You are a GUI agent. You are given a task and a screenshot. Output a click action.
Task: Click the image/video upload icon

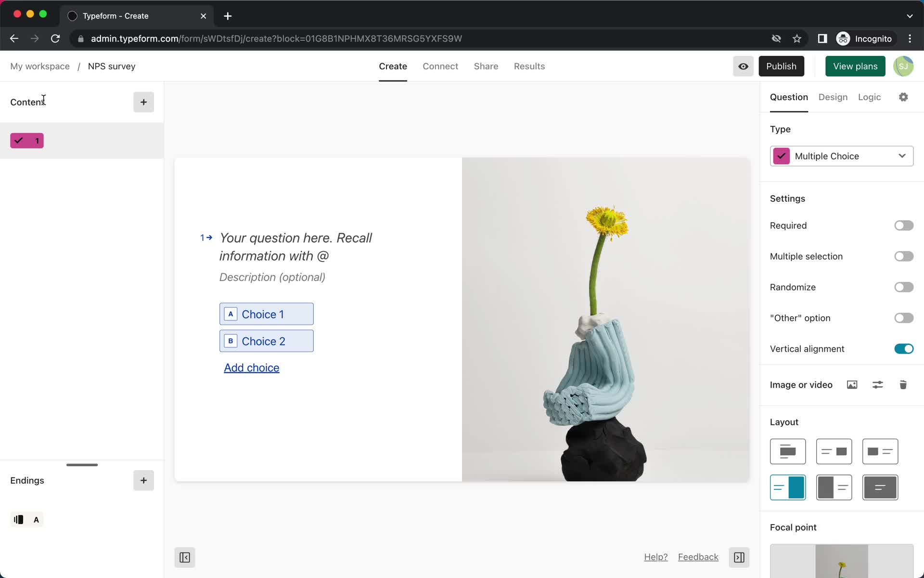point(852,385)
